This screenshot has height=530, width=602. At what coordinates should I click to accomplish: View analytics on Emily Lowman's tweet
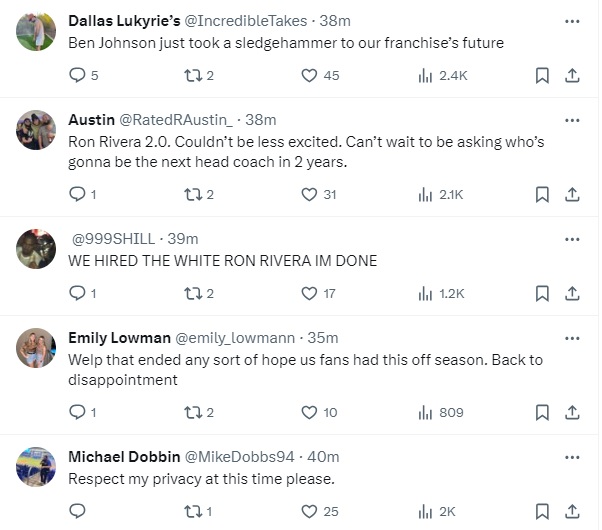point(425,411)
